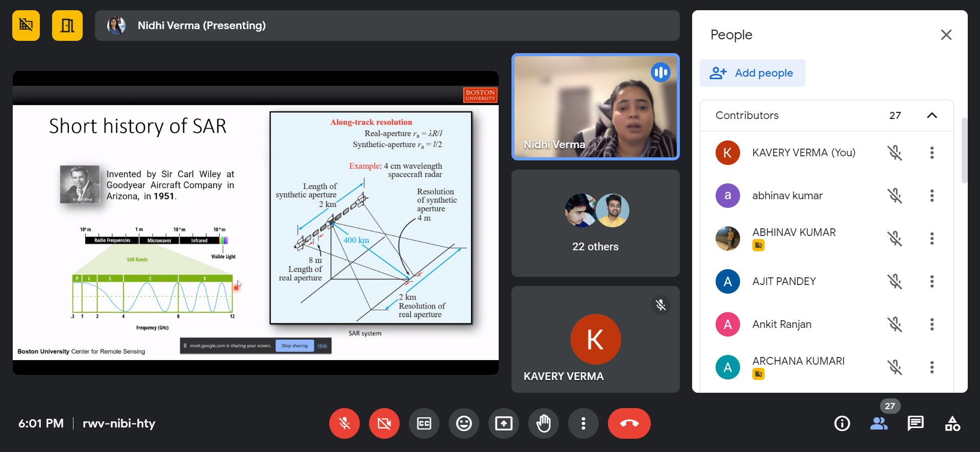Click the People panel scrollbar
The width and height of the screenshot is (980, 452).
964,151
